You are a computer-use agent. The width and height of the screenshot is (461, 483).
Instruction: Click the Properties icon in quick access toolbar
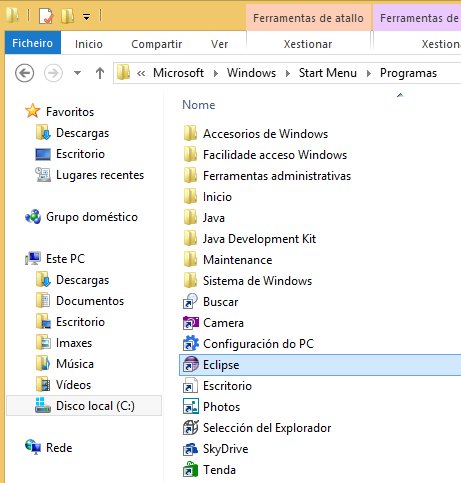click(x=46, y=16)
